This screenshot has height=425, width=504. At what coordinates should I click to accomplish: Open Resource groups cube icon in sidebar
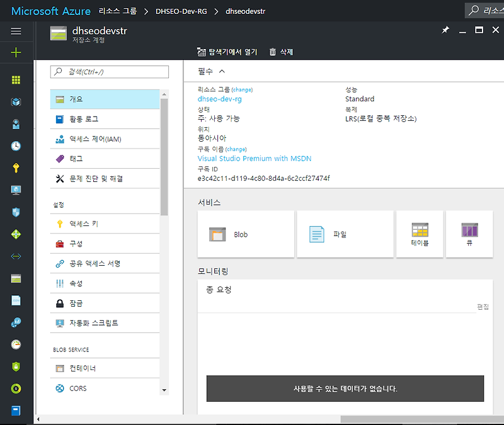(x=16, y=102)
